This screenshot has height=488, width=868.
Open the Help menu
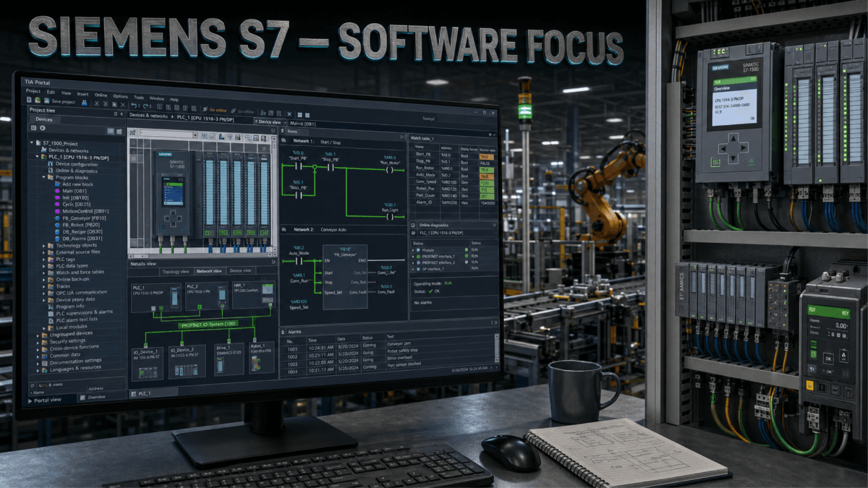[174, 100]
